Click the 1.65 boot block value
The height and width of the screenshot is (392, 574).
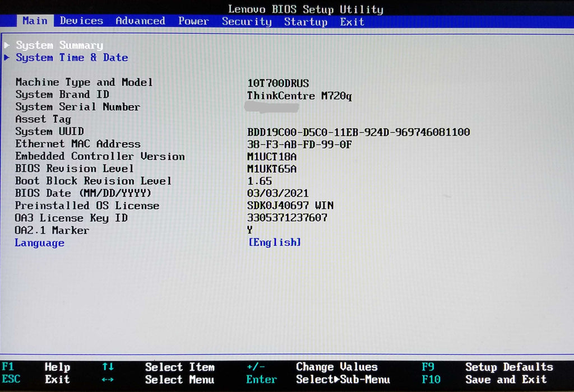260,181
